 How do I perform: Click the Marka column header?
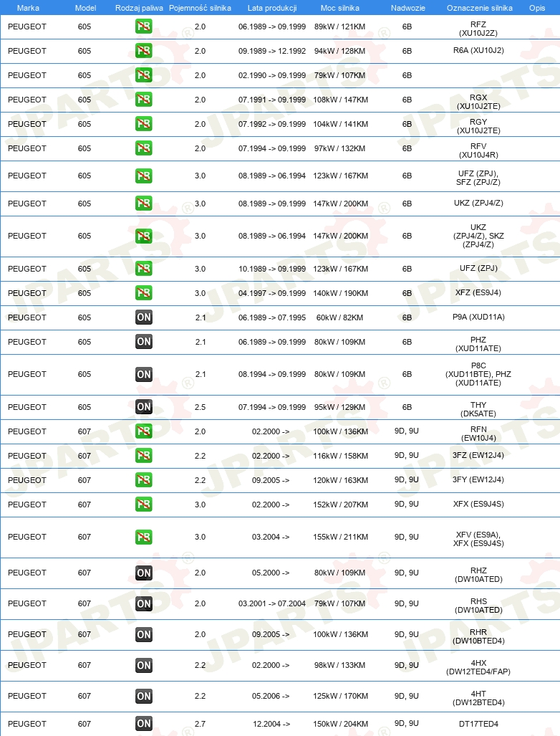click(x=28, y=8)
